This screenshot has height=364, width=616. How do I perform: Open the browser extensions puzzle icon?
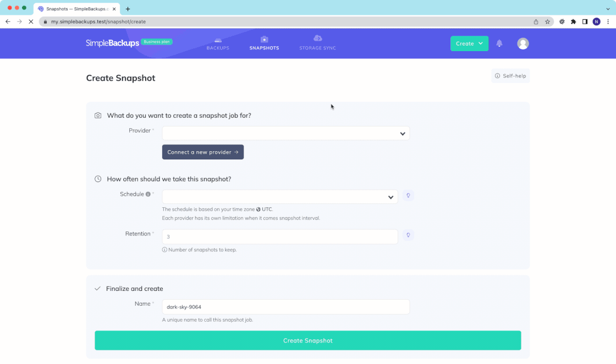point(573,21)
